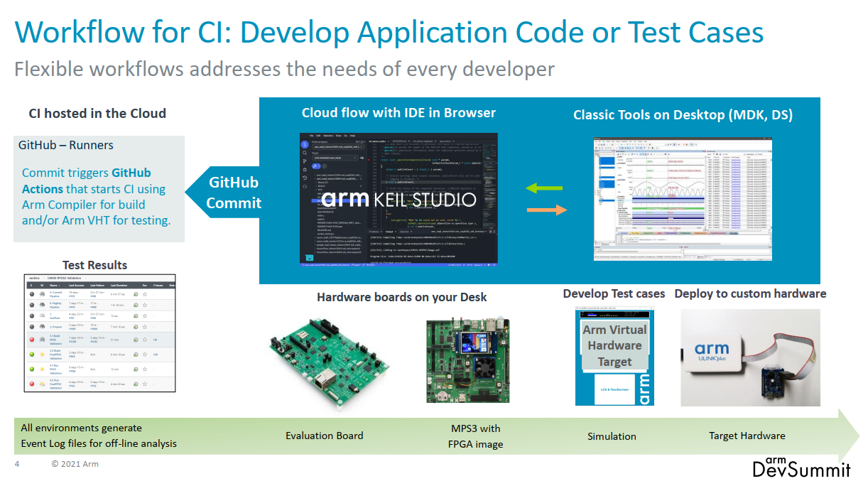Click the 'GitHub – Runners' heading
The width and height of the screenshot is (868, 486).
tap(66, 145)
